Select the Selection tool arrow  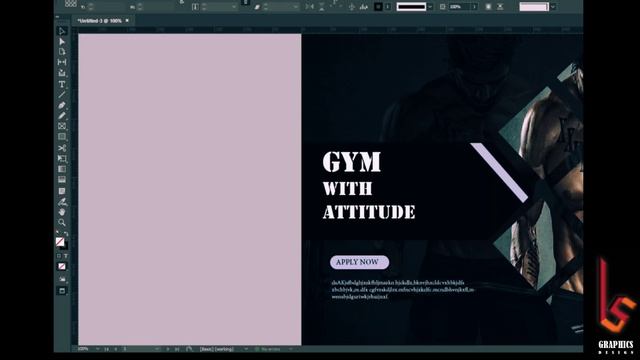62,31
